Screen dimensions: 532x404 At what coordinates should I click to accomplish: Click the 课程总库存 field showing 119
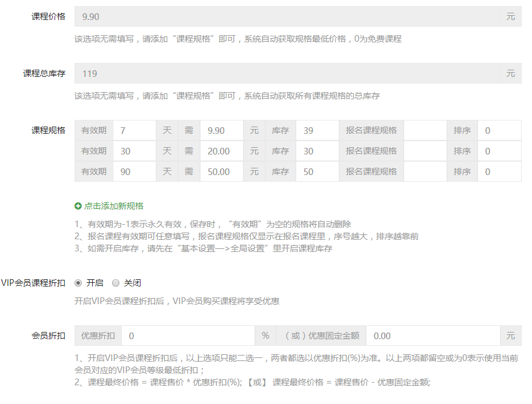pos(287,74)
